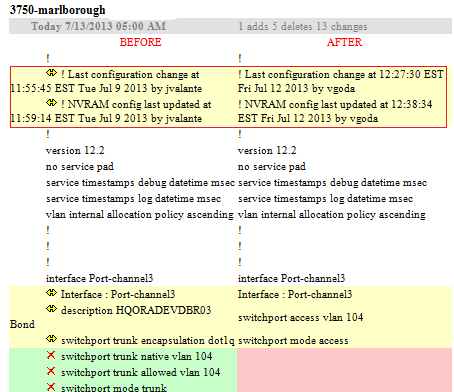Click change icon beside 'NVRAM config last updated'
The height and width of the screenshot is (392, 454).
point(51,103)
